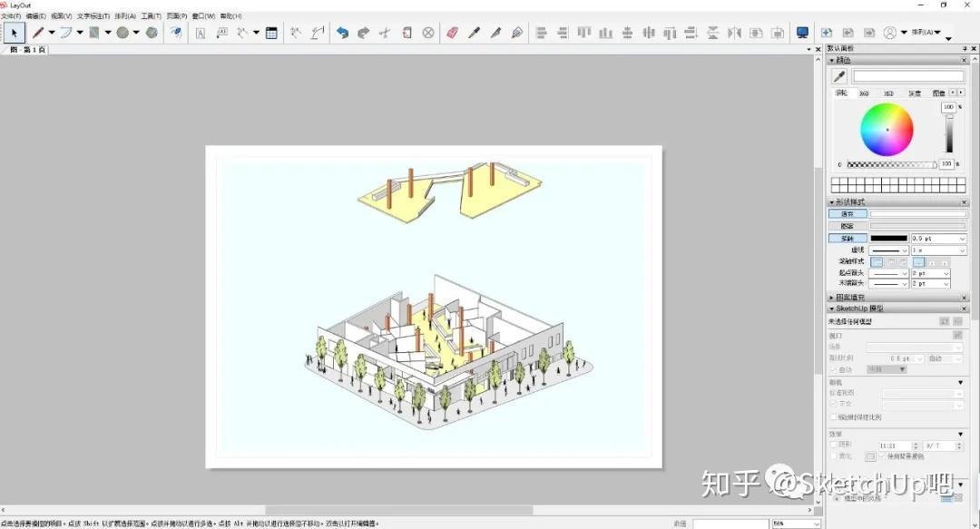Activate the Eraser tool
The height and width of the screenshot is (529, 980).
(x=451, y=33)
